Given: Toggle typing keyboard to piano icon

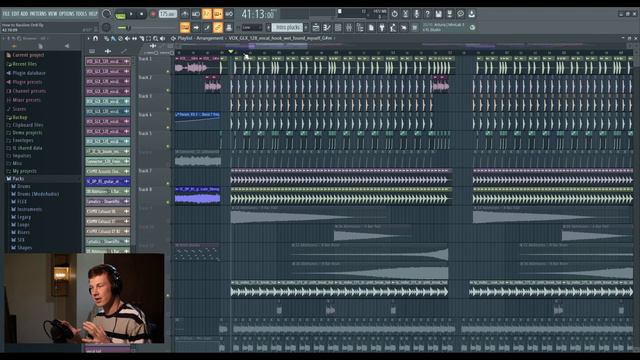Looking at the screenshot, I should (x=185, y=27).
